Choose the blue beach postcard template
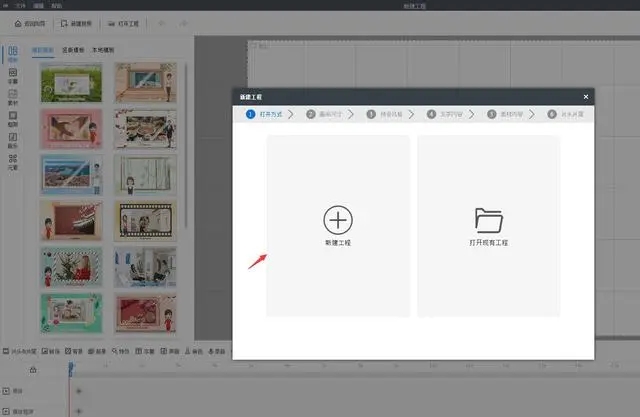Screen dimensions: 640x417 tap(71, 175)
